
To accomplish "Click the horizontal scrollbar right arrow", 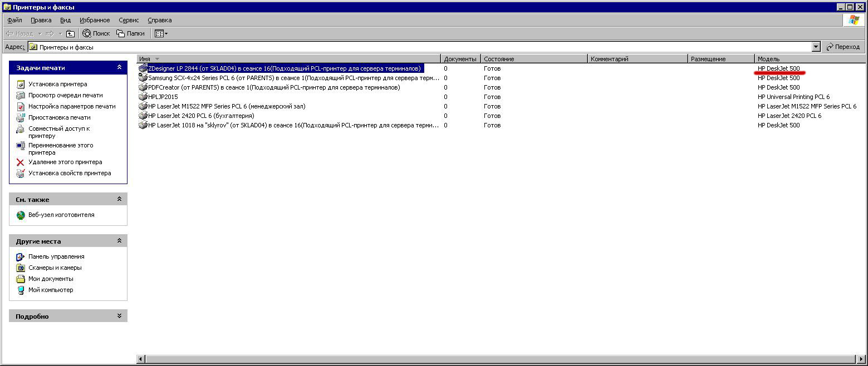I will [862, 359].
